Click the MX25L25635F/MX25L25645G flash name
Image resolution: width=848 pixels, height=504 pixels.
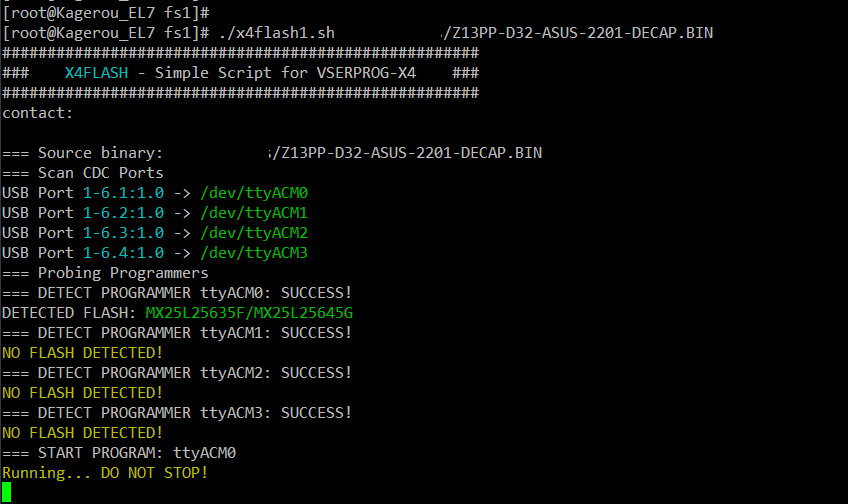(x=249, y=313)
